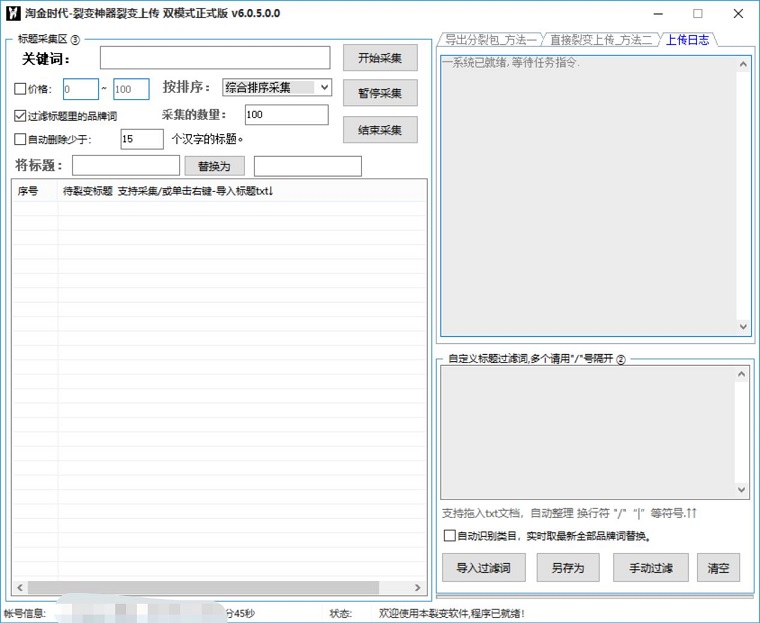Image resolution: width=760 pixels, height=623 pixels.
Task: Click the 欢迎使用本裂变软件 status text
Action: (x=451, y=613)
